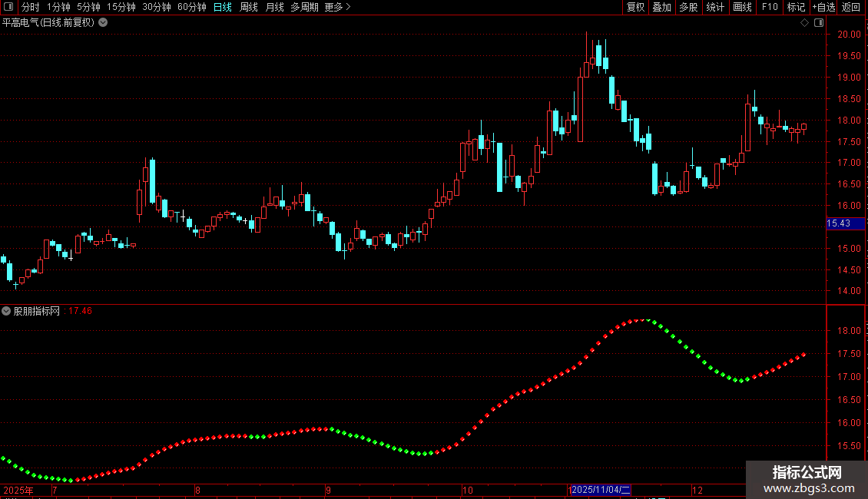Click the 平高电气(日线.前复权) title text

(x=48, y=23)
